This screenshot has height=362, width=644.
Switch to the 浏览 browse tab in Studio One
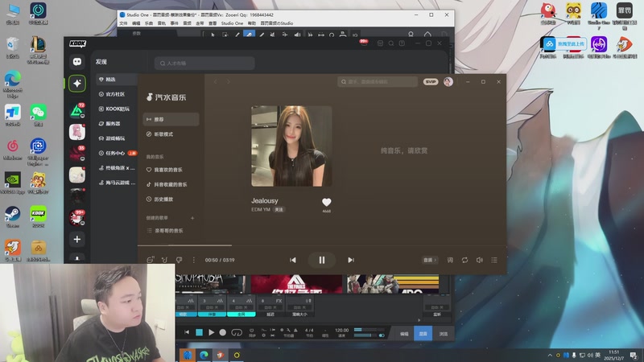[444, 334]
